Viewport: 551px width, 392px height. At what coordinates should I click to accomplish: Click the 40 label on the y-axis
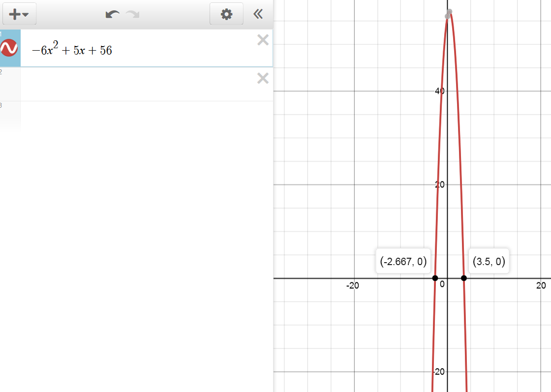click(x=439, y=91)
